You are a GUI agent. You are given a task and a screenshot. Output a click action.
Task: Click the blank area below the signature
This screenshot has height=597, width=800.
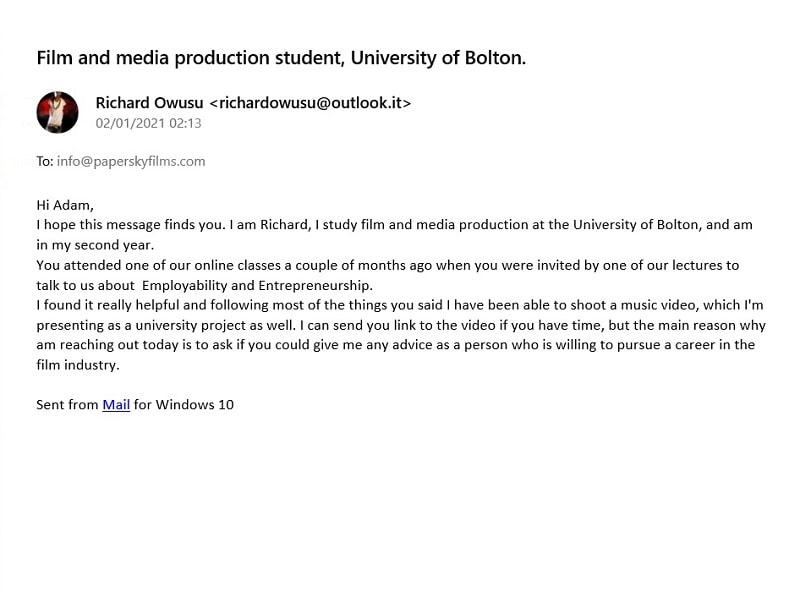[x=400, y=500]
